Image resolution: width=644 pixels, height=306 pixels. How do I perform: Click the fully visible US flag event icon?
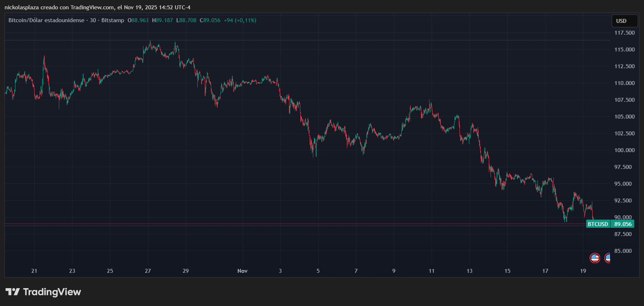point(595,258)
